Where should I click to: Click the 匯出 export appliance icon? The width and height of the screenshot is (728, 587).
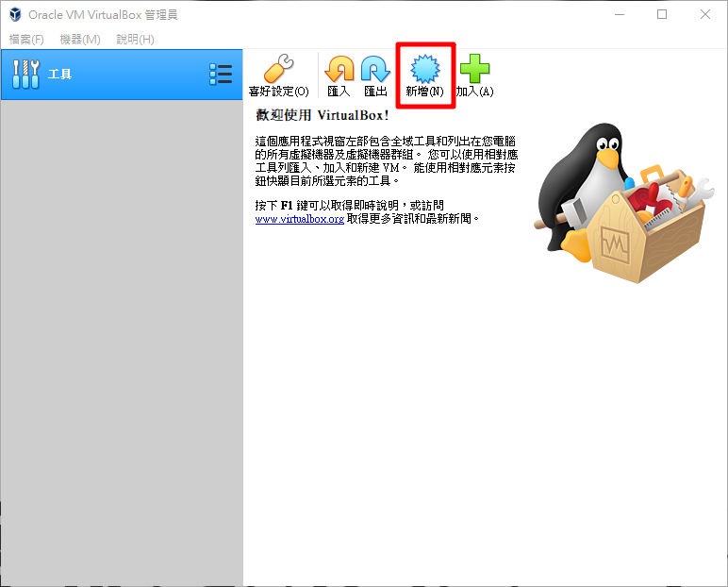click(375, 70)
